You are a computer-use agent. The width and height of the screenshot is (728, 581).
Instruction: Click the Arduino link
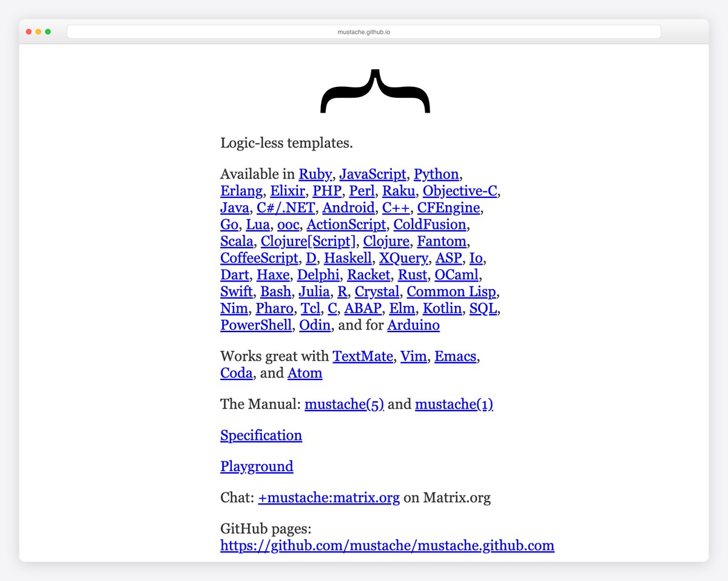point(413,325)
